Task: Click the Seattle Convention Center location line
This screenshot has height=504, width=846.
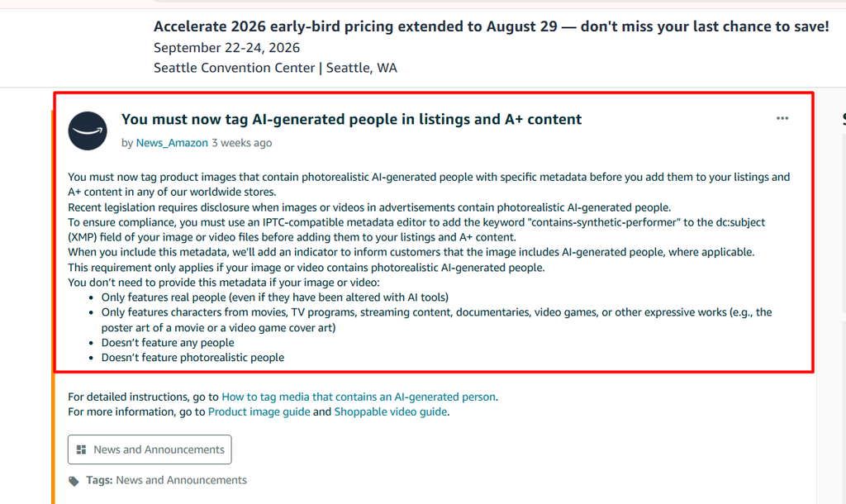Action: tap(275, 68)
